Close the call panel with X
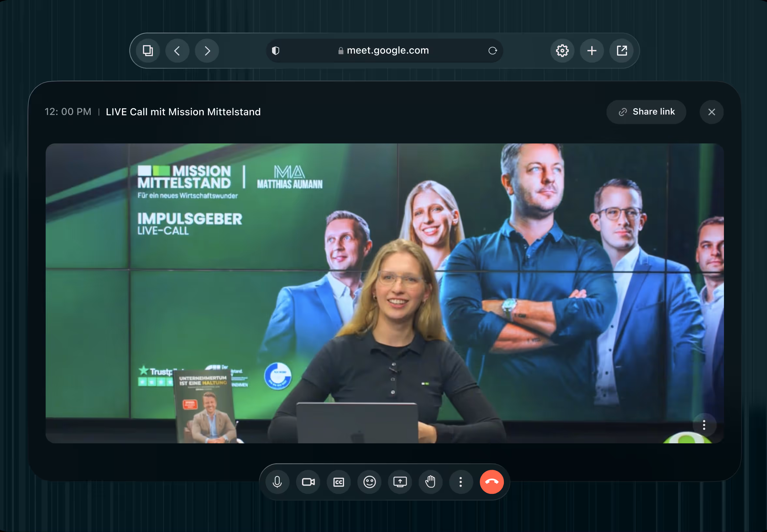Image resolution: width=767 pixels, height=532 pixels. pyautogui.click(x=712, y=112)
